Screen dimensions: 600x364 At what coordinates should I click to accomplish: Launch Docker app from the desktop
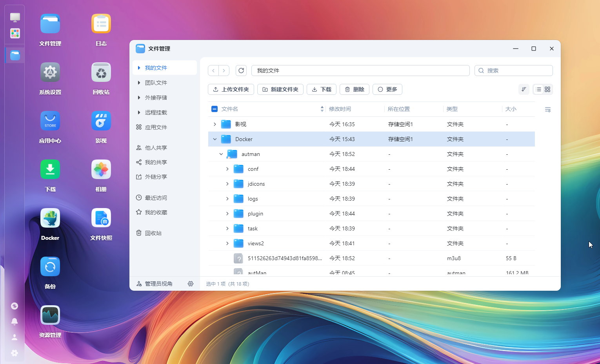(50, 218)
